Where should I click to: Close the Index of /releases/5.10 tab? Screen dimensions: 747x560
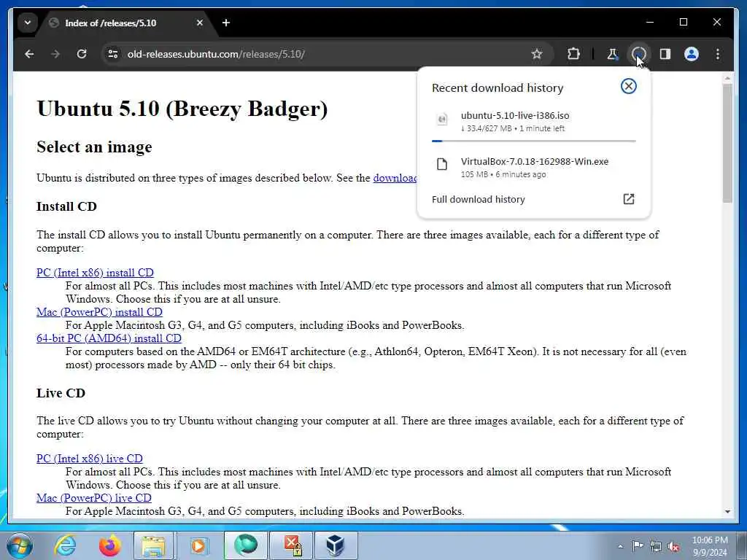[200, 23]
